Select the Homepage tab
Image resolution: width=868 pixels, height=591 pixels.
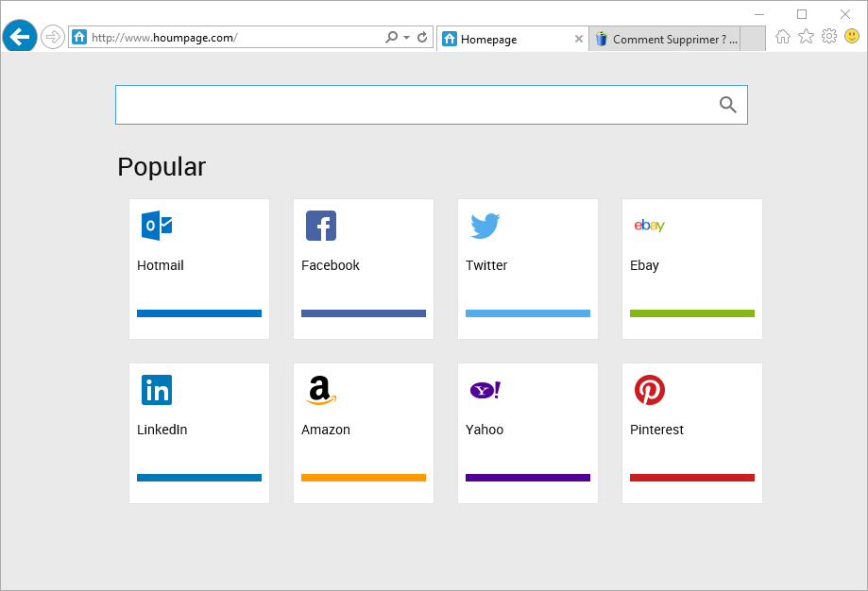512,39
